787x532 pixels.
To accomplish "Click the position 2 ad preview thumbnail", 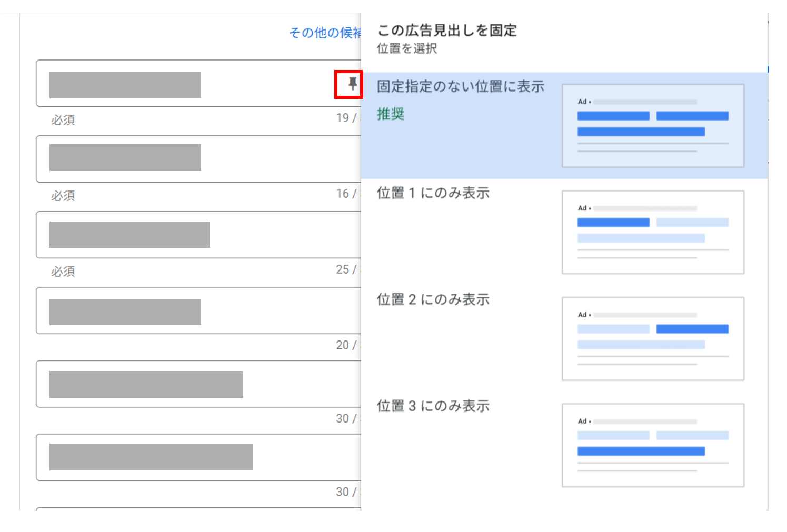I will [x=653, y=339].
